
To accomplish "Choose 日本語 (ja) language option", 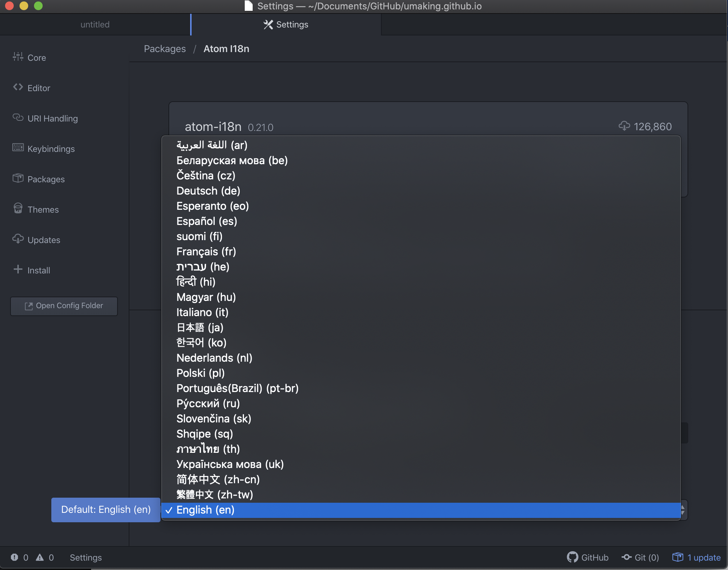I will 200,327.
